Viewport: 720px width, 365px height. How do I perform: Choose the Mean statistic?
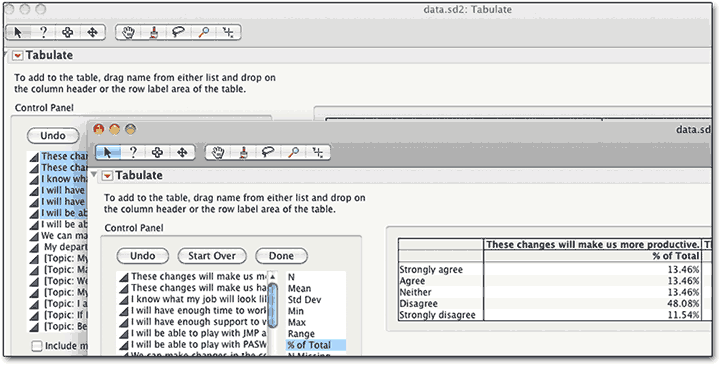point(299,288)
